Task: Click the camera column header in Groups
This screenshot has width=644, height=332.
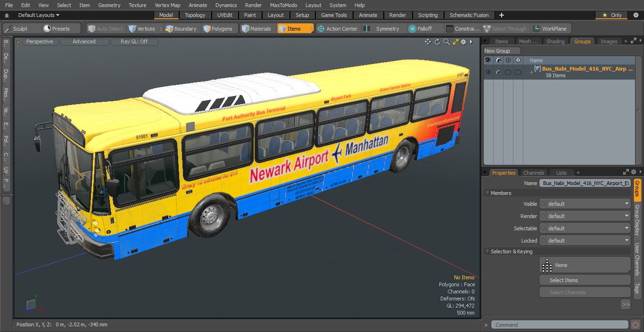Action: [x=498, y=60]
